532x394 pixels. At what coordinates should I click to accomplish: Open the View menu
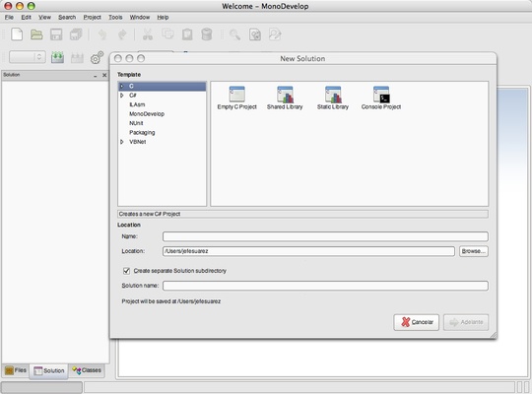pos(44,17)
